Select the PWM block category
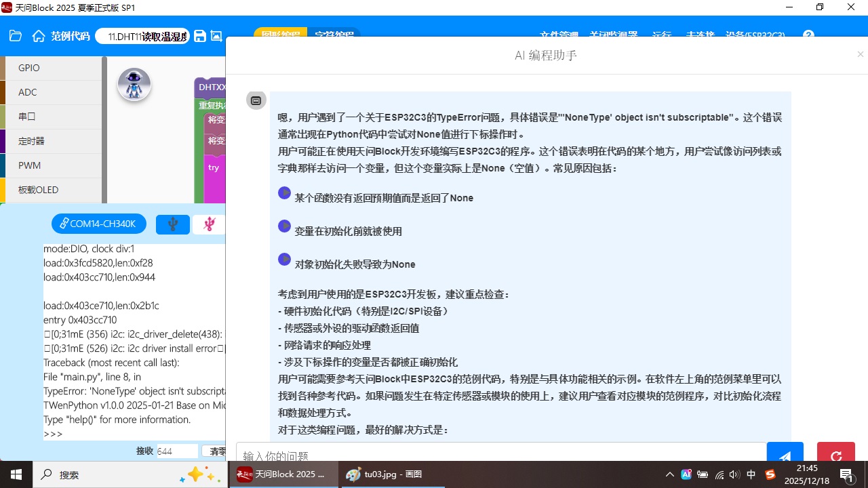The height and width of the screenshot is (488, 868). click(54, 165)
